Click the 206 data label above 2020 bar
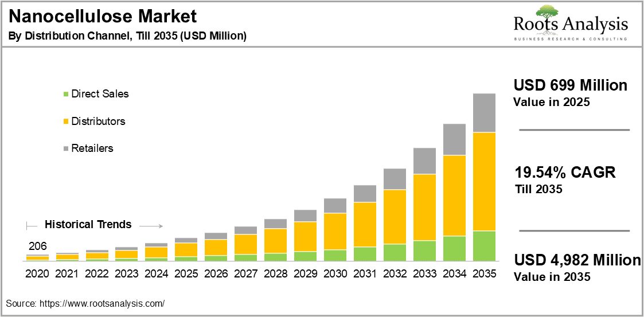Screen dimensions: 644x317 [x=38, y=246]
